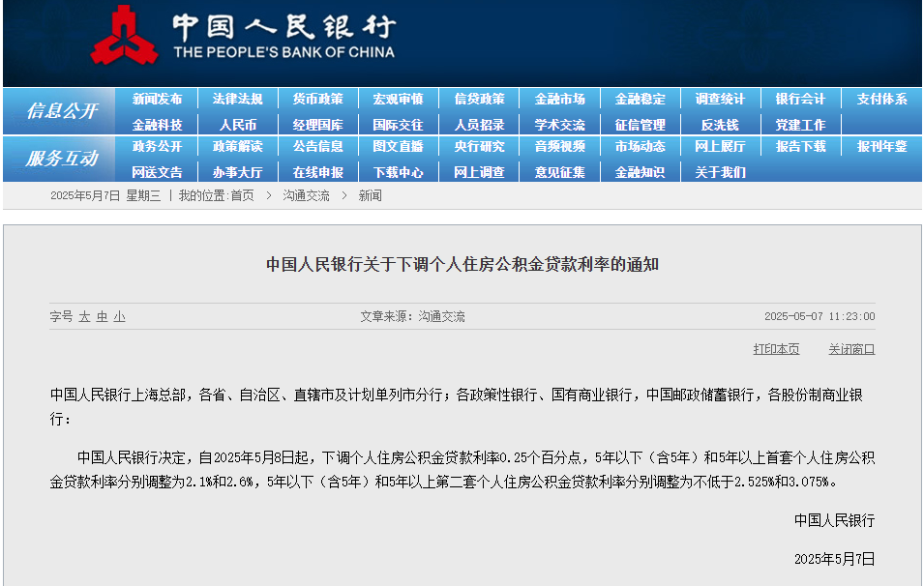Go to 金融市场 section
Image resolution: width=924 pixels, height=586 pixels.
click(x=559, y=99)
